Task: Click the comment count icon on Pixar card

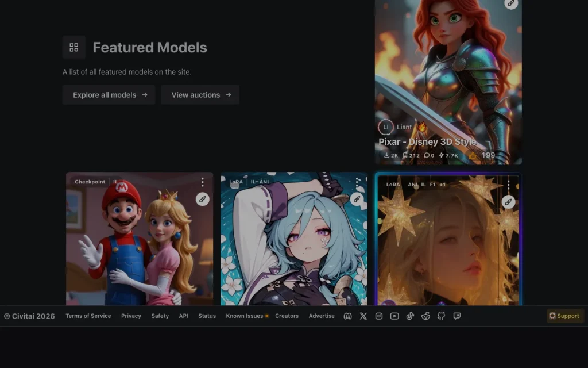Action: [x=427, y=155]
